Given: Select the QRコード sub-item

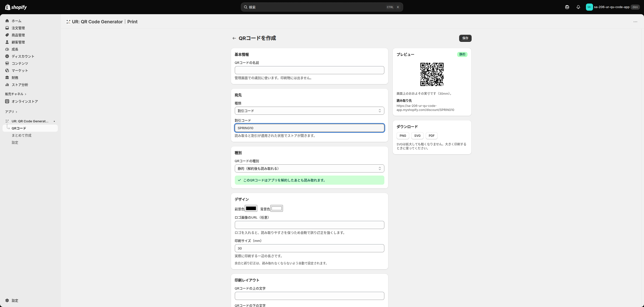Looking at the screenshot, I should point(30,128).
